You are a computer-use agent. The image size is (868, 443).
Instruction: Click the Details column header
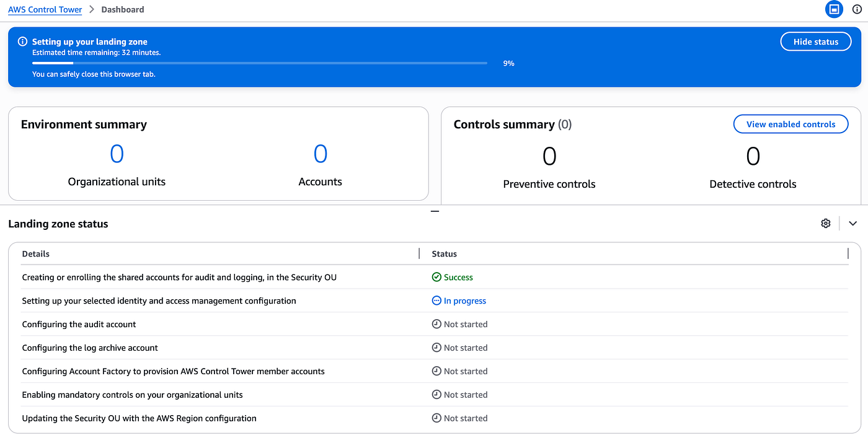coord(36,253)
